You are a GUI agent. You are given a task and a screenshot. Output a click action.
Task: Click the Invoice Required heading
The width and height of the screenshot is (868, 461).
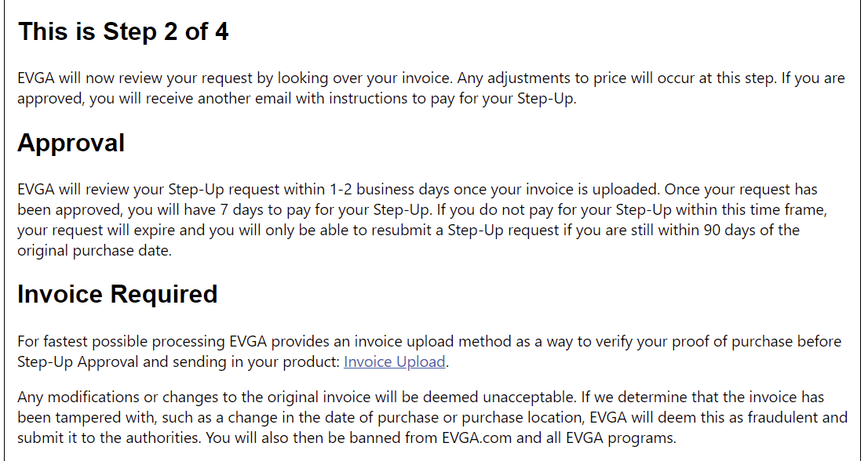pos(117,294)
